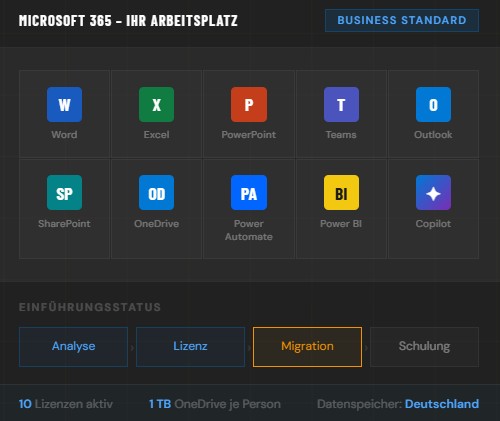The height and width of the screenshot is (421, 500).
Task: Select the Analyse status step
Action: (73, 347)
